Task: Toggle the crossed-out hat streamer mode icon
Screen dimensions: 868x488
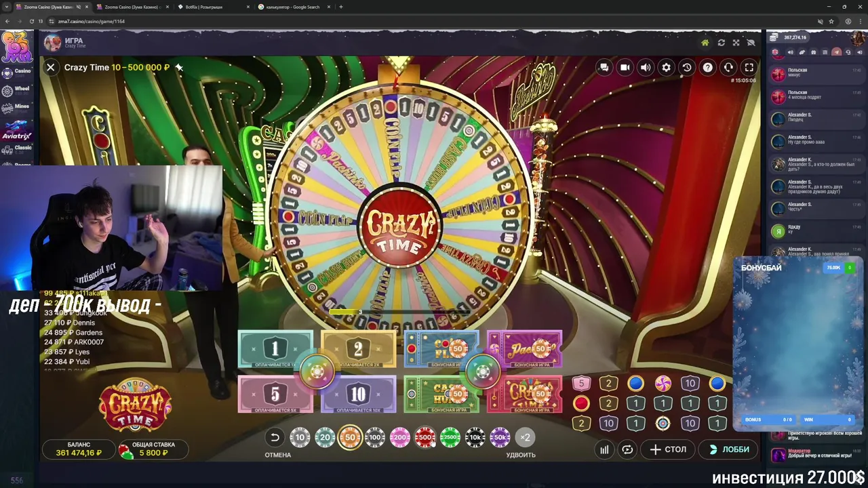Action: (751, 43)
